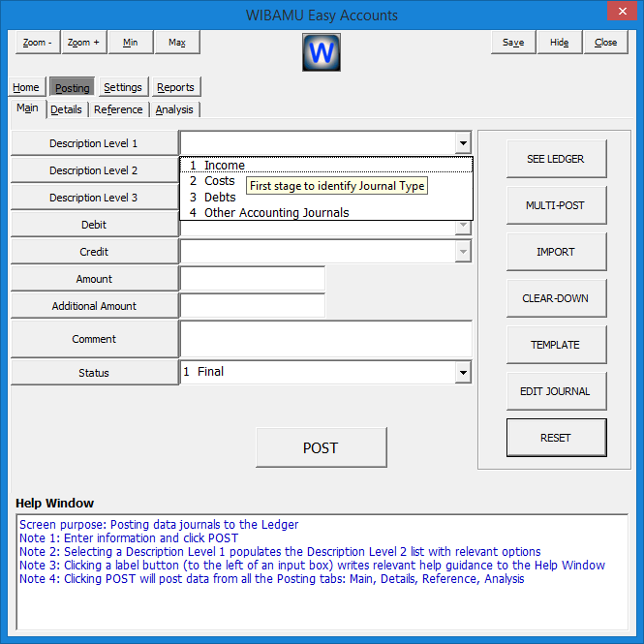Click the Max button
The height and width of the screenshot is (644, 644).
pyautogui.click(x=177, y=43)
